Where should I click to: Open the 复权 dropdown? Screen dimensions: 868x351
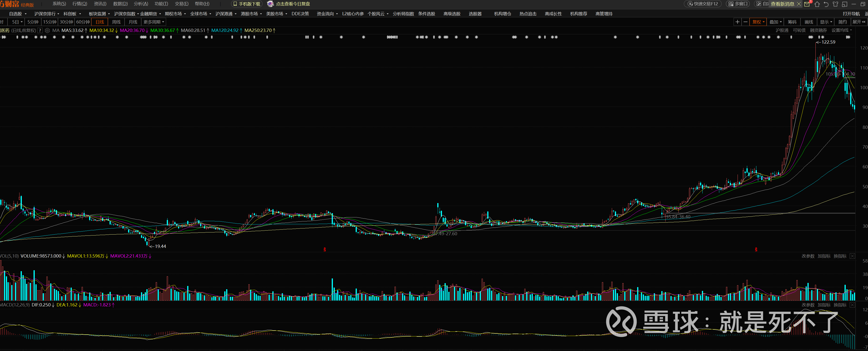tap(758, 22)
